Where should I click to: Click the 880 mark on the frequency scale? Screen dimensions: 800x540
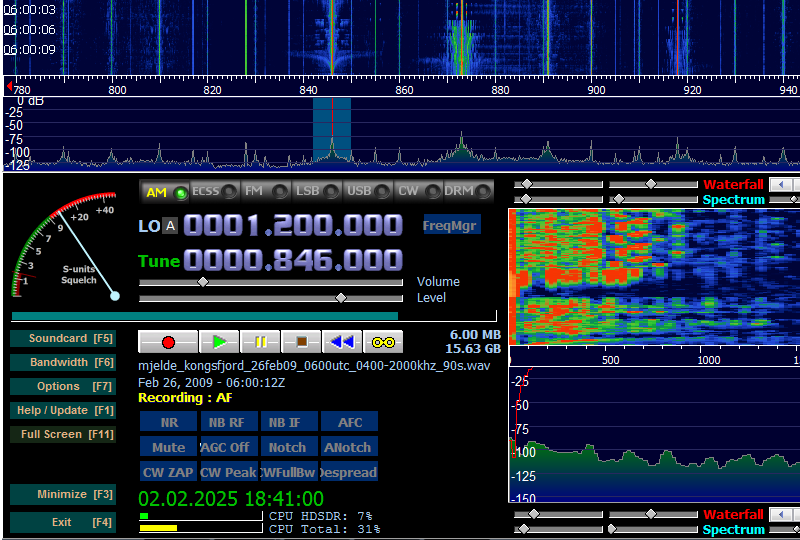coord(501,90)
